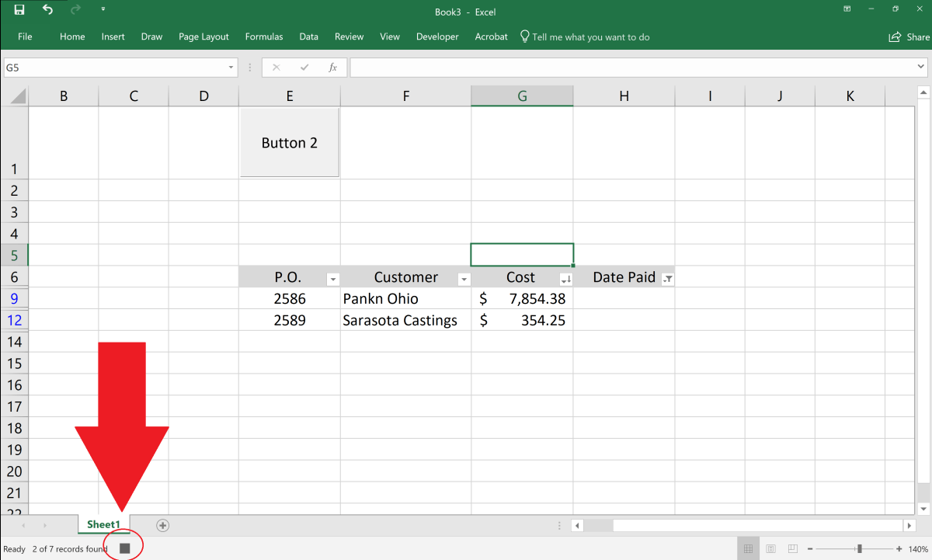The height and width of the screenshot is (560, 932).
Task: Select the Sheet1 tab
Action: click(x=103, y=524)
